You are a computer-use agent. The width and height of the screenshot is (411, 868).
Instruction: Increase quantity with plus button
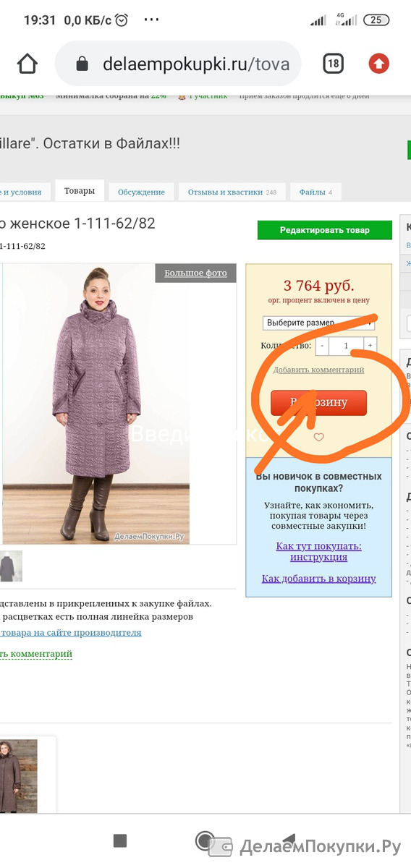tap(370, 346)
